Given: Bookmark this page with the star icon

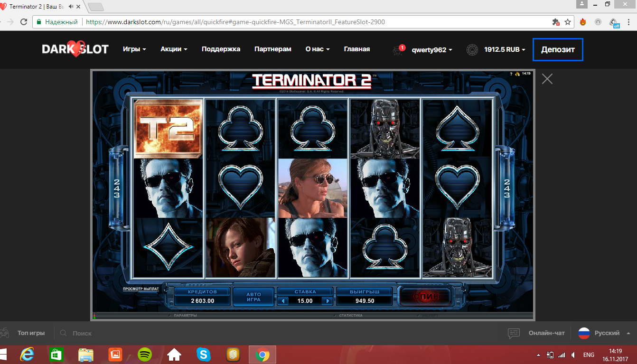Looking at the screenshot, I should pos(568,22).
